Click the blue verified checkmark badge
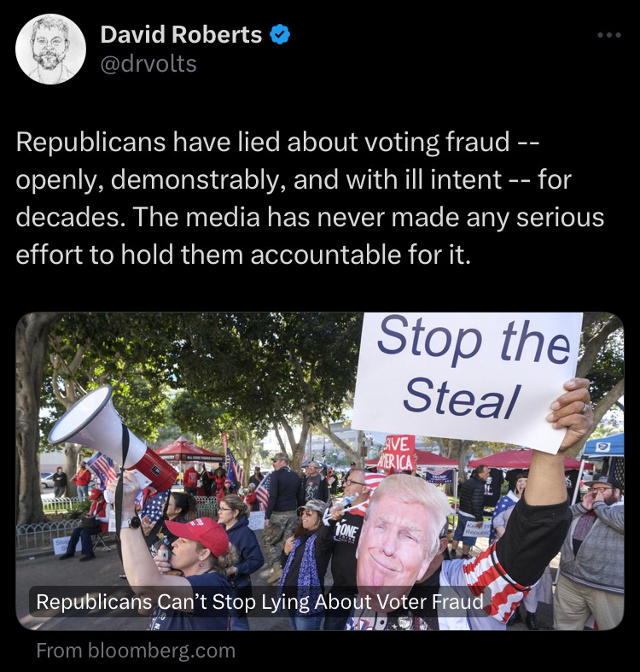 pos(280,35)
